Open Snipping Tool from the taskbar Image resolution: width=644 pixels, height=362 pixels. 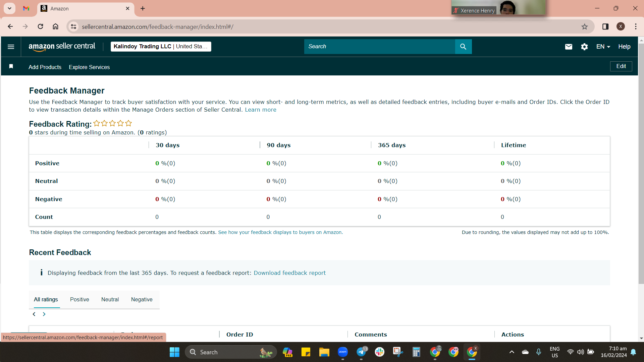tap(398, 352)
